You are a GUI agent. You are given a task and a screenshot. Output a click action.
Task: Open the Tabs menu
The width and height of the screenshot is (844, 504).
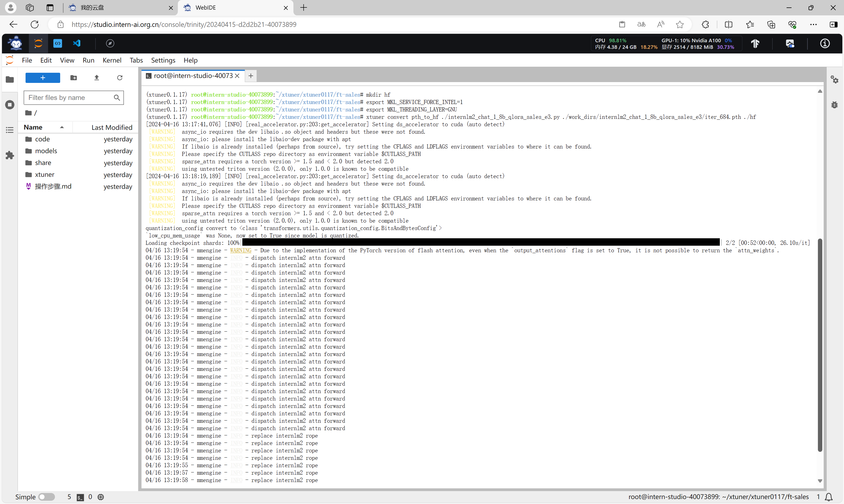click(136, 60)
